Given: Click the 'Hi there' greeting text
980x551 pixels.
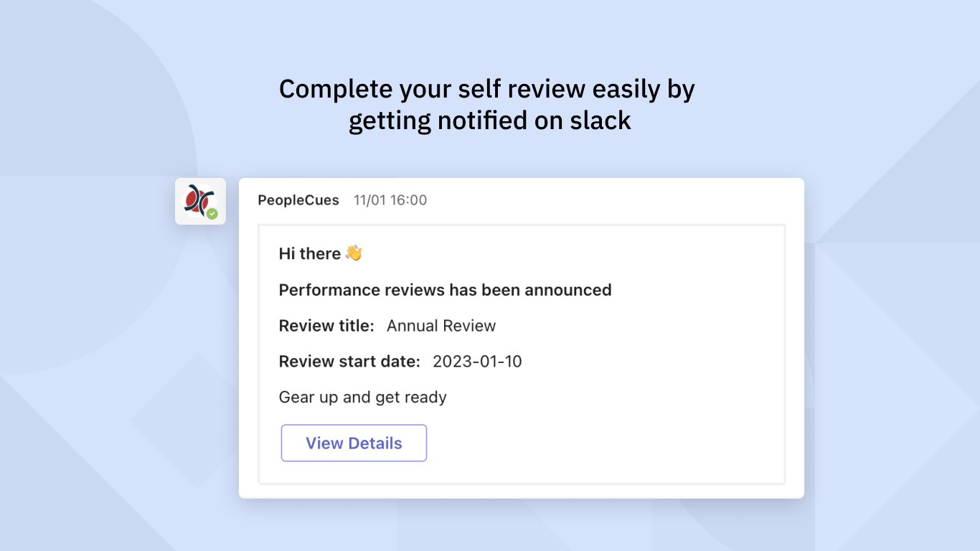Looking at the screenshot, I should [309, 254].
